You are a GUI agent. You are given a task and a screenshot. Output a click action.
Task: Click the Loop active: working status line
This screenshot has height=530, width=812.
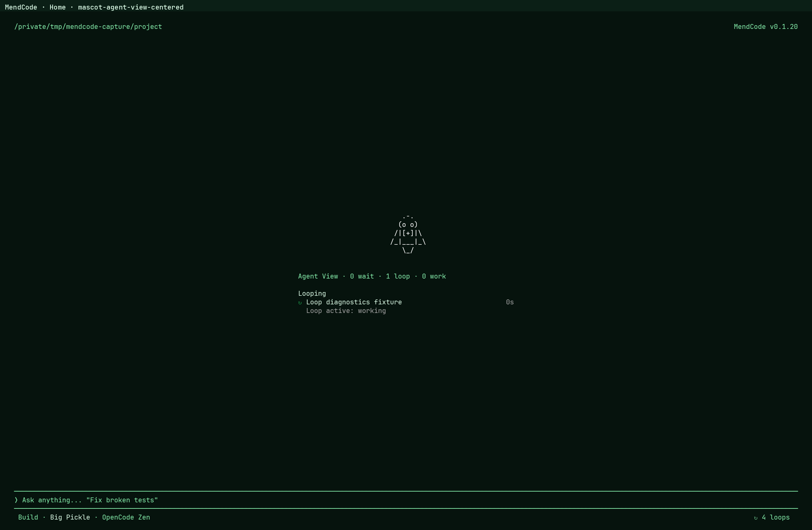[346, 311]
